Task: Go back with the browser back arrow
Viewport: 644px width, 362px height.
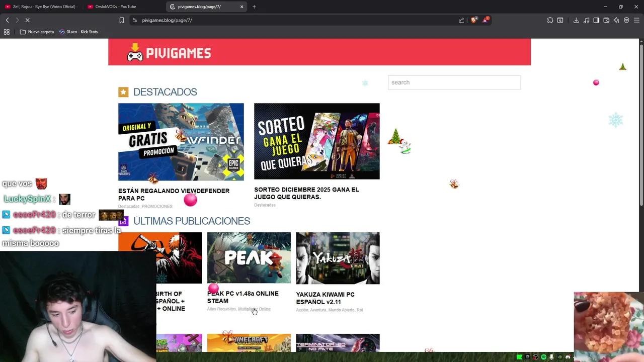Action: (x=7, y=20)
